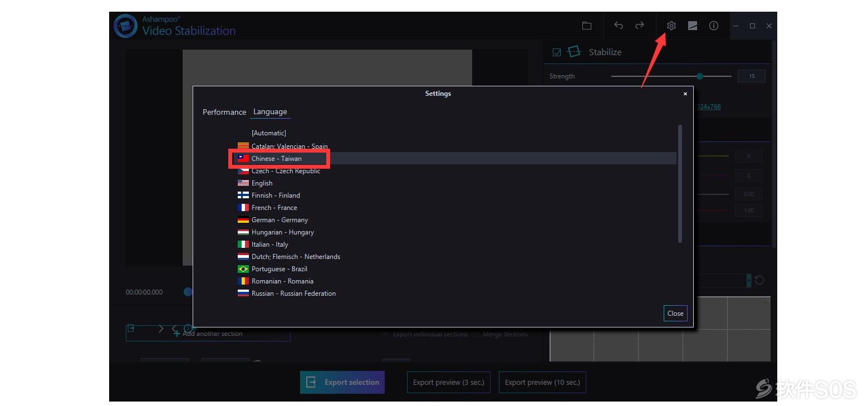Select Czech - Czech Republic
Viewport: 868px width, 406px height.
[x=286, y=171]
